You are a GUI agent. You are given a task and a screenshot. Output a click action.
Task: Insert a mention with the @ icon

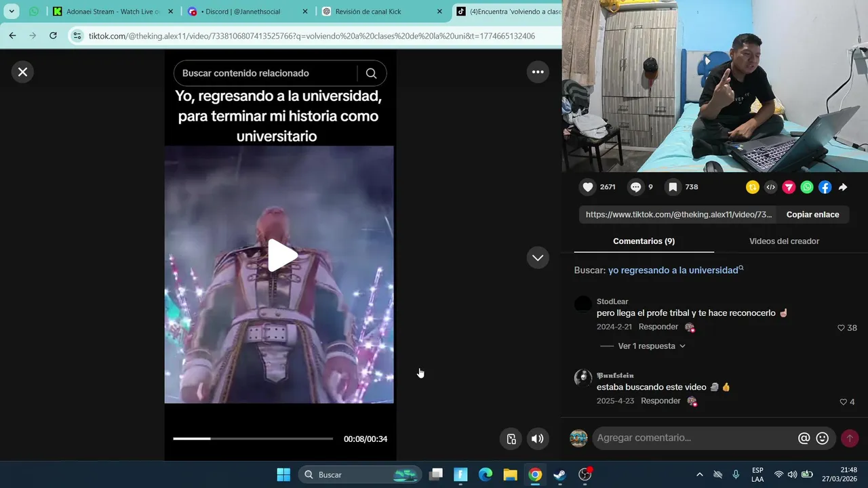pyautogui.click(x=804, y=439)
